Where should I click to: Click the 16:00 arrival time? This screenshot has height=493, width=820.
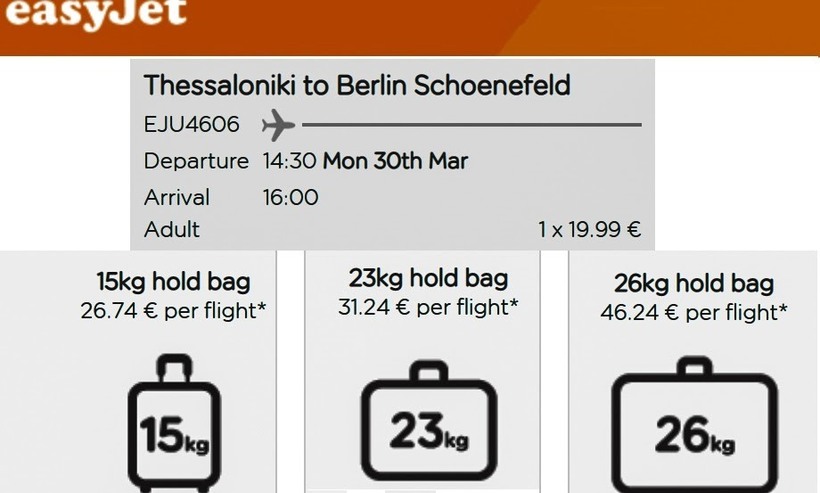coord(290,197)
